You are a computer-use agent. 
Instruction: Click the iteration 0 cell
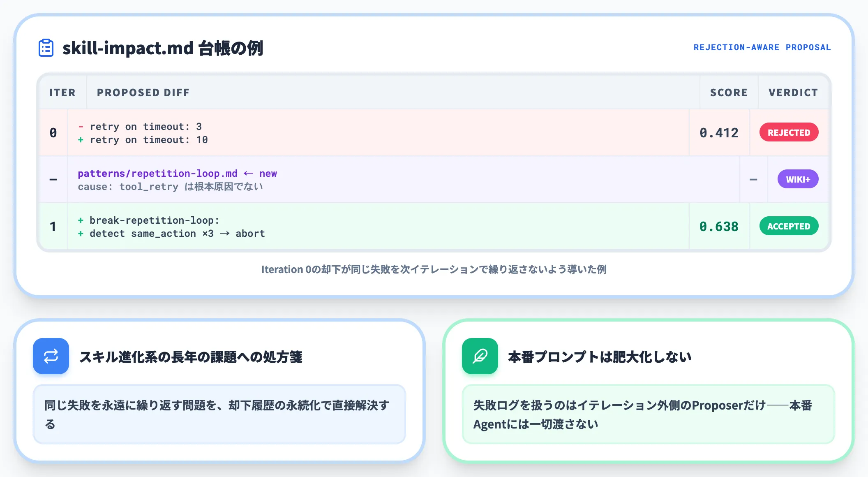click(53, 132)
